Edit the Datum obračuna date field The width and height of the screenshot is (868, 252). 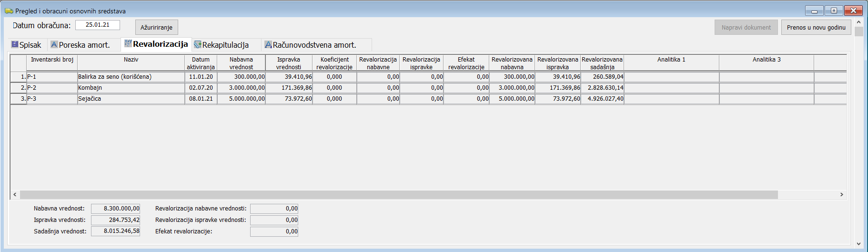pyautogui.click(x=98, y=25)
